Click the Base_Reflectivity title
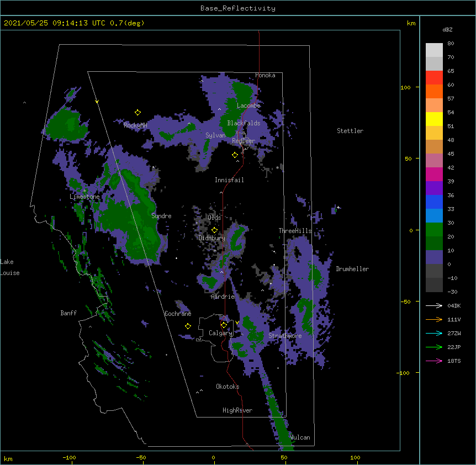 point(238,8)
